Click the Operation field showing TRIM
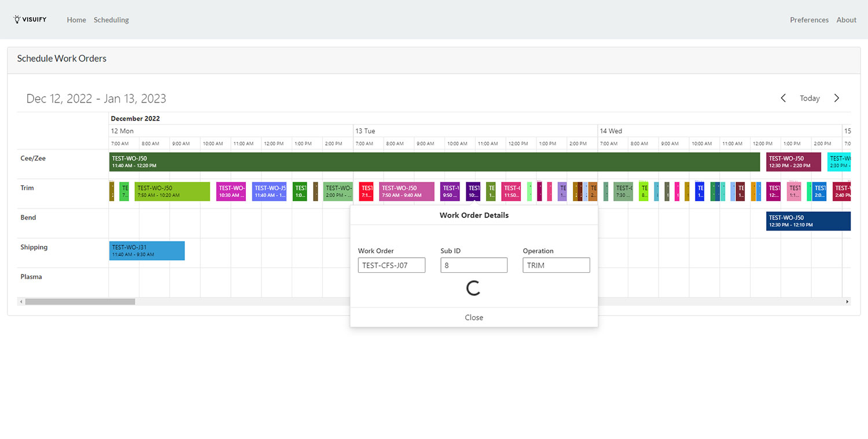 pyautogui.click(x=556, y=265)
